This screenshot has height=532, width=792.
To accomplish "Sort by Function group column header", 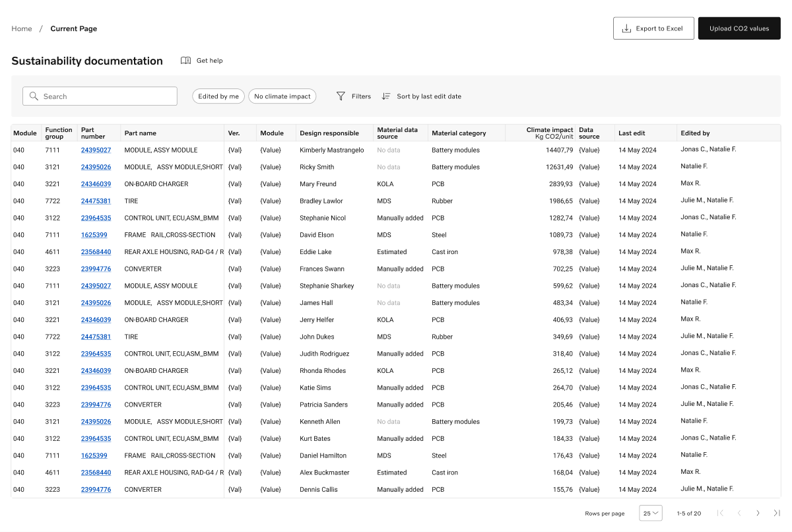I will tap(59, 133).
